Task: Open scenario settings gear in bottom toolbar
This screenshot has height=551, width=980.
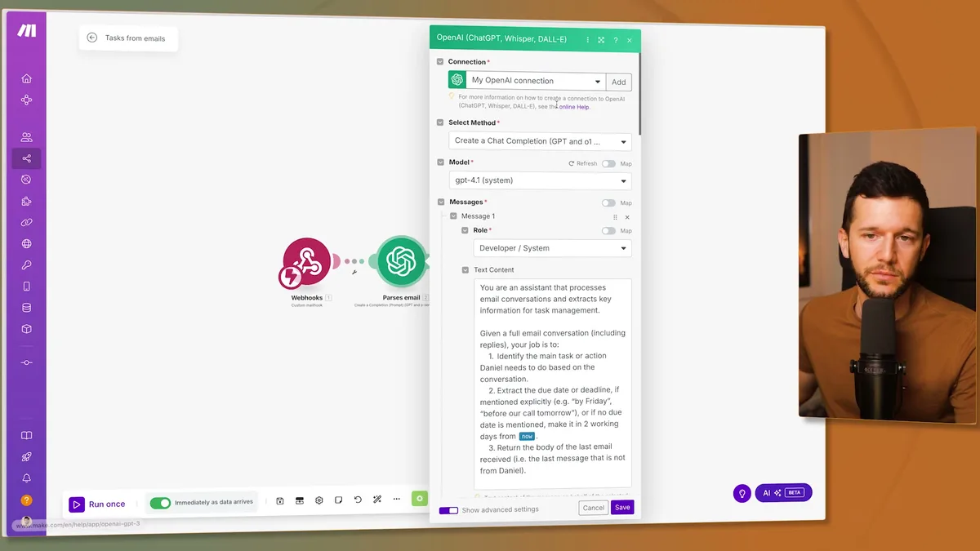Action: click(318, 499)
